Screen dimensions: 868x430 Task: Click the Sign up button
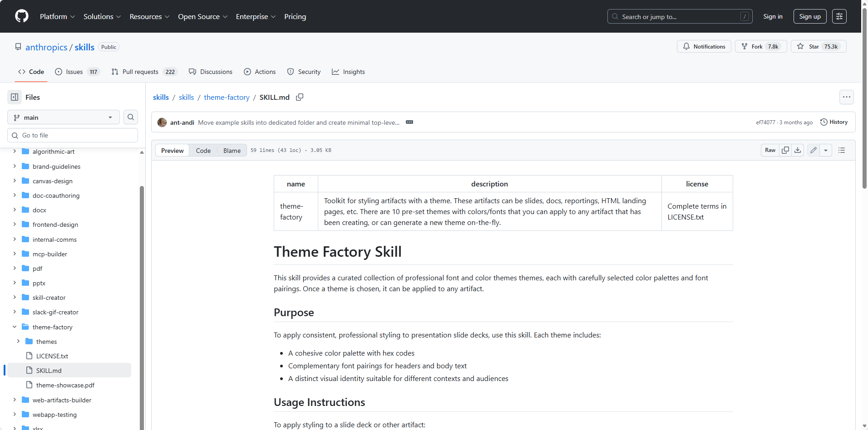[x=809, y=16]
